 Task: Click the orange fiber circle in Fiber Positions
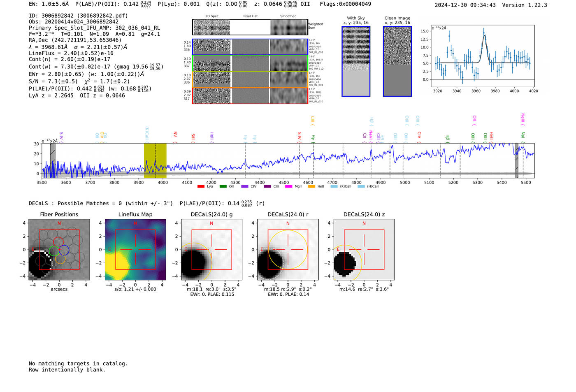click(60, 259)
